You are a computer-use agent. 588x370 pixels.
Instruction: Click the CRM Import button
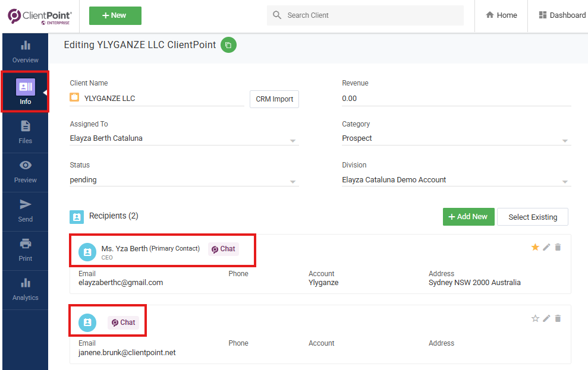pyautogui.click(x=275, y=99)
